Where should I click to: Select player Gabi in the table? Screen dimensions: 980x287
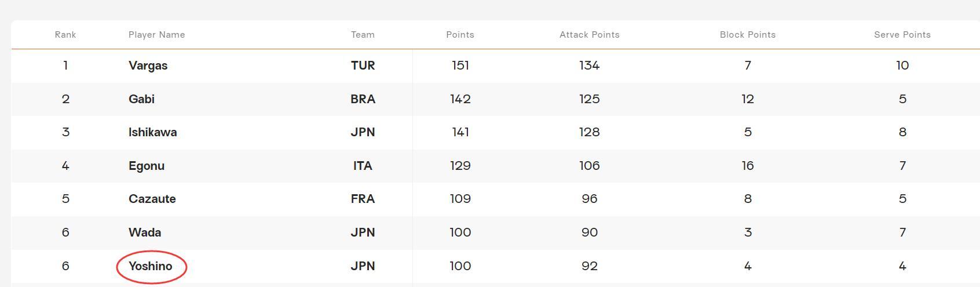point(141,99)
